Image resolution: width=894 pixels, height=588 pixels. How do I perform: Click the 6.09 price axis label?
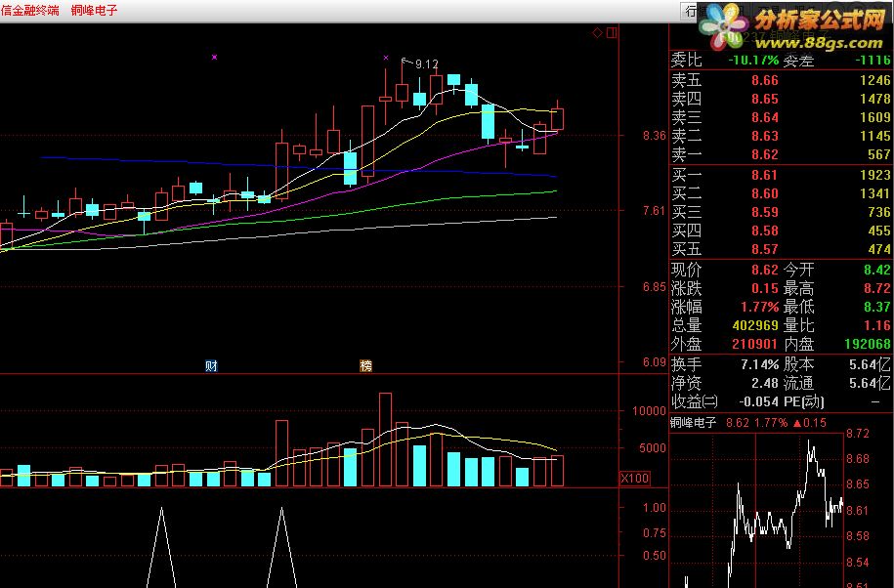(654, 362)
